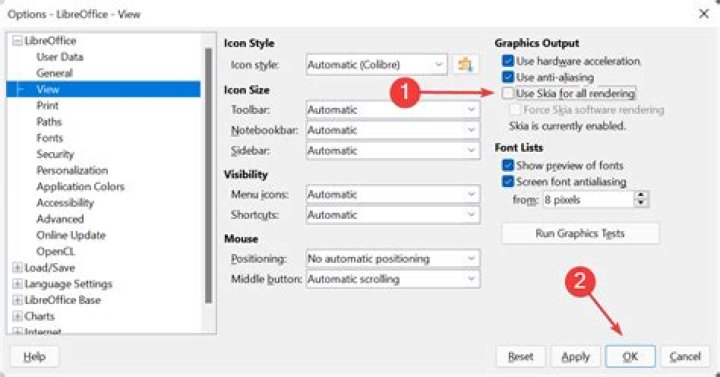Screen dimensions: 720x377
Task: Open the Icon style dropdown
Action: click(x=377, y=65)
